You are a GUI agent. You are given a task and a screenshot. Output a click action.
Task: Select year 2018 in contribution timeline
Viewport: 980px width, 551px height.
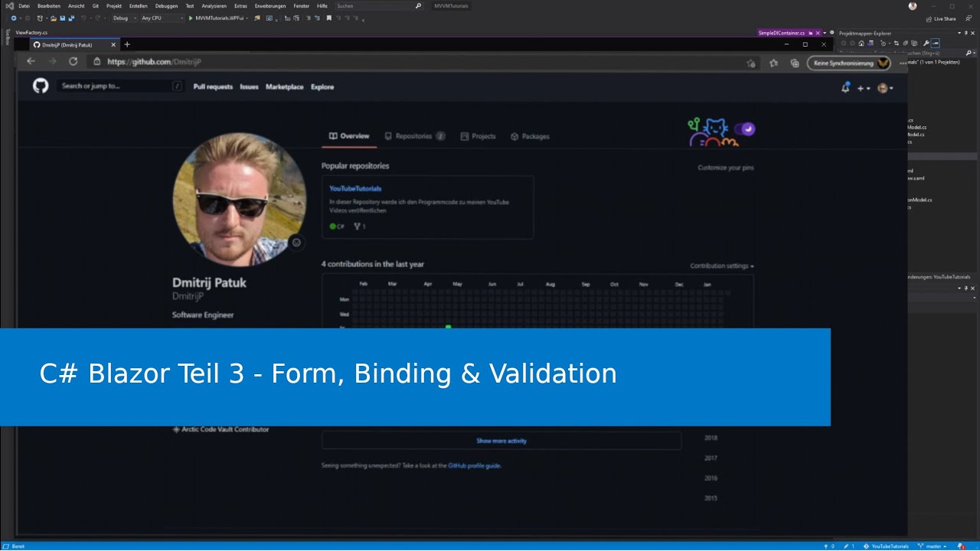tap(711, 438)
